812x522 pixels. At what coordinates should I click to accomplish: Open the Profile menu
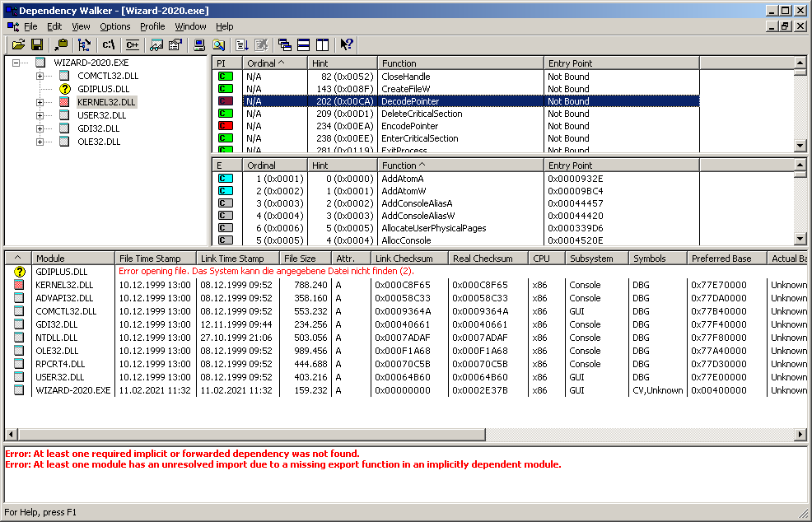pyautogui.click(x=152, y=26)
